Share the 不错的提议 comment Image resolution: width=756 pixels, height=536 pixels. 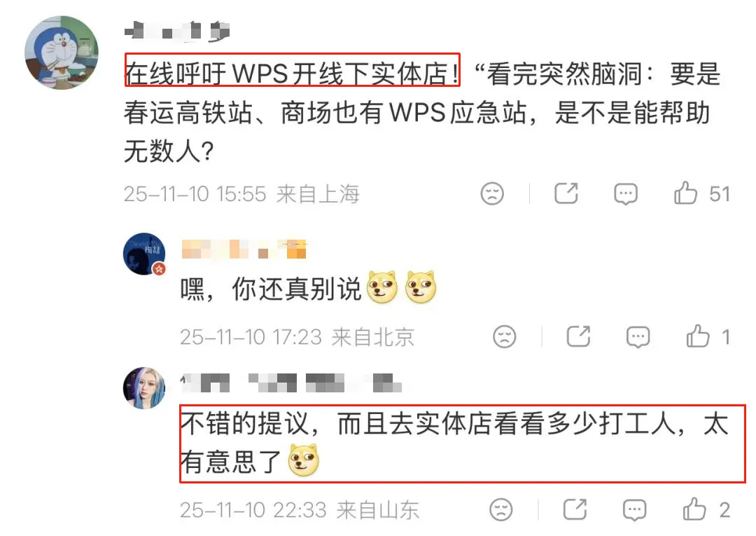point(575,509)
